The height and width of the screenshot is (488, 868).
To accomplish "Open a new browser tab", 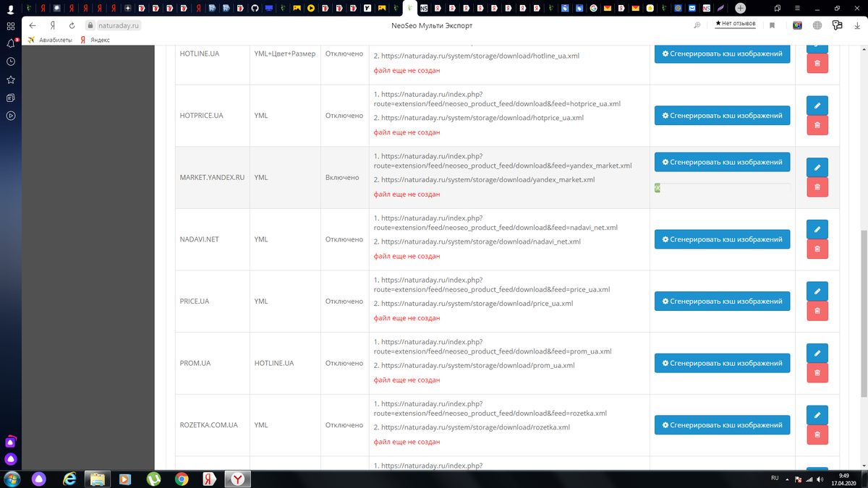I will [740, 8].
